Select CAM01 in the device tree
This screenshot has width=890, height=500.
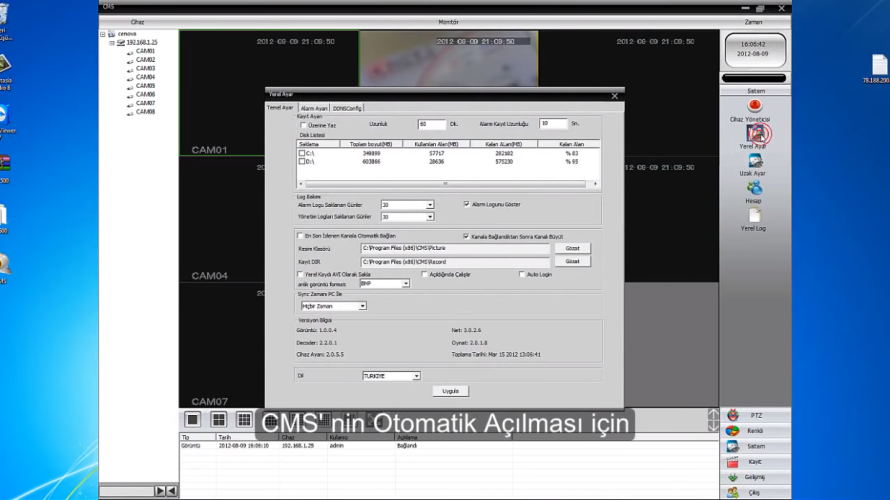tap(145, 51)
